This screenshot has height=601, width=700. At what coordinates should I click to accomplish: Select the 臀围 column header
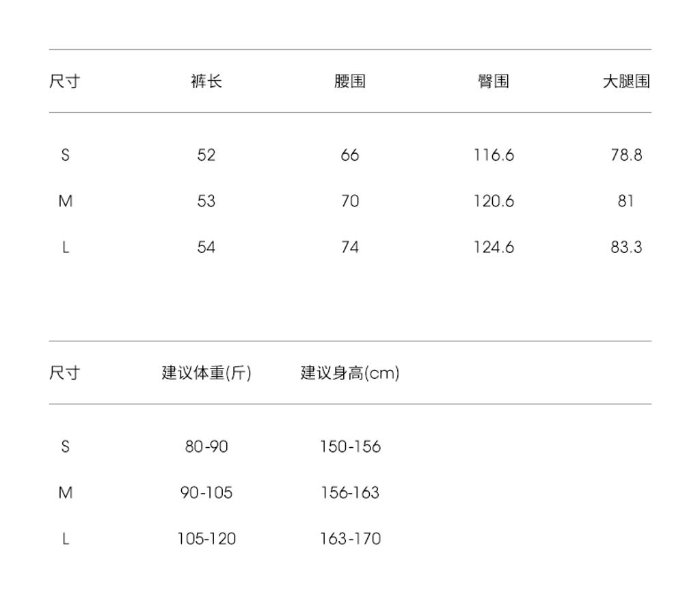(x=494, y=81)
